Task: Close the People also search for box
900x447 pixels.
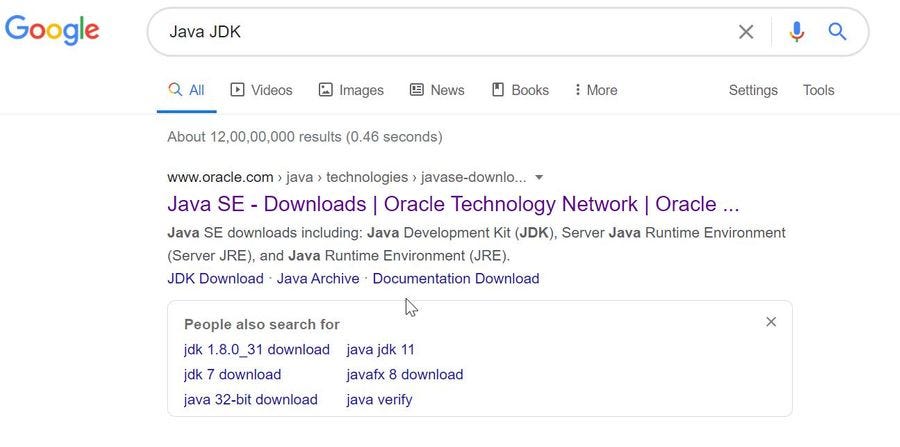Action: click(771, 322)
